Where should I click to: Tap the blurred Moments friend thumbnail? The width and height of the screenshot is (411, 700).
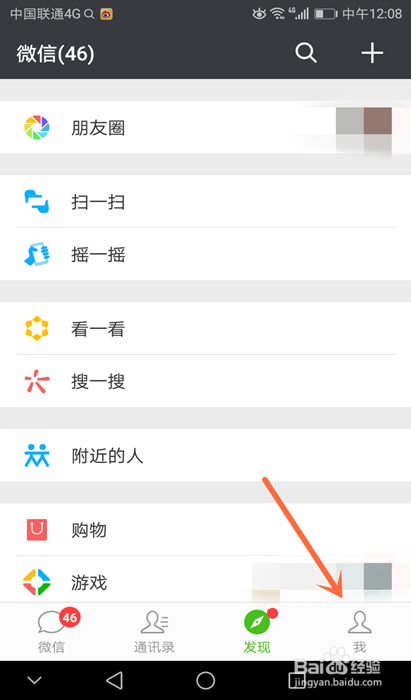click(364, 128)
